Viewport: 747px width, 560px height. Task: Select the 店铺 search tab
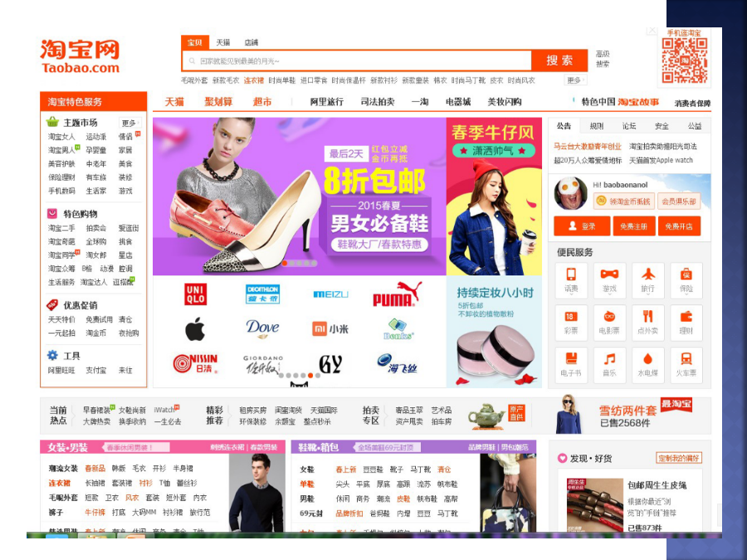tap(251, 42)
